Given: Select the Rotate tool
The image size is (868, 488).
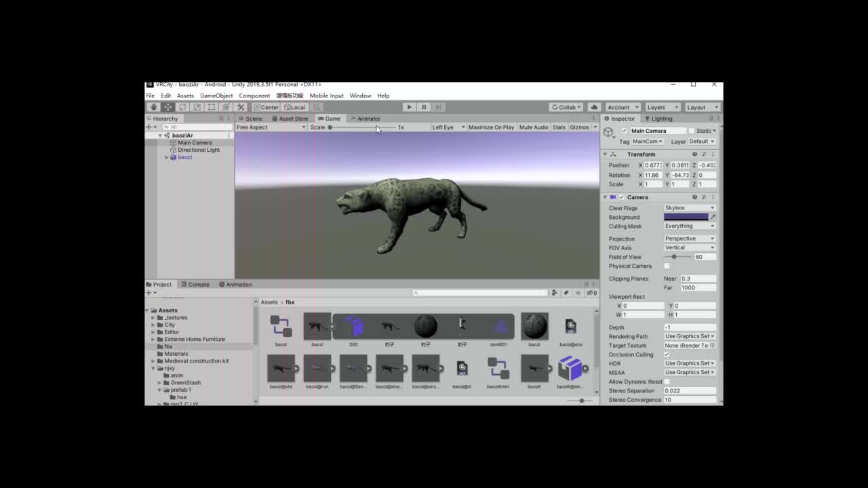Looking at the screenshot, I should coord(182,107).
